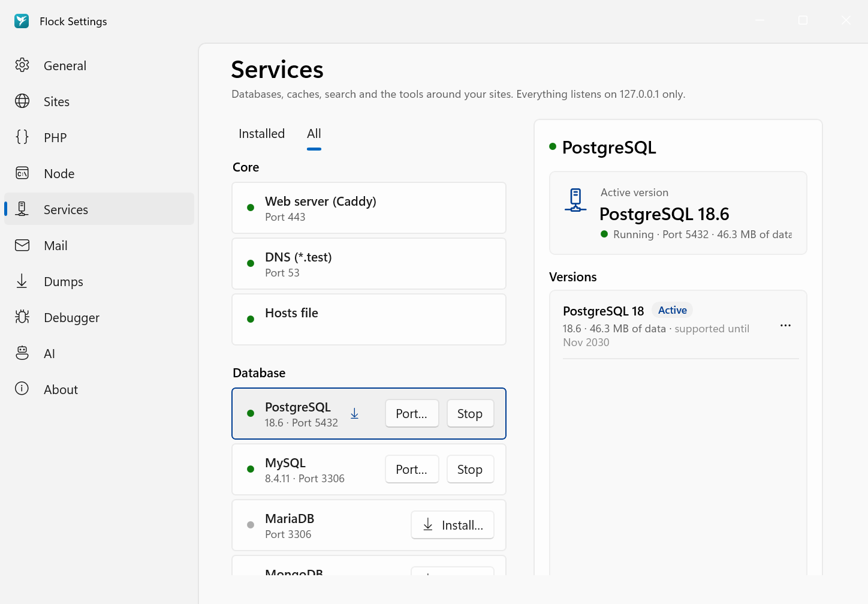
Task: Go to Debugger in sidebar
Action: point(100,317)
